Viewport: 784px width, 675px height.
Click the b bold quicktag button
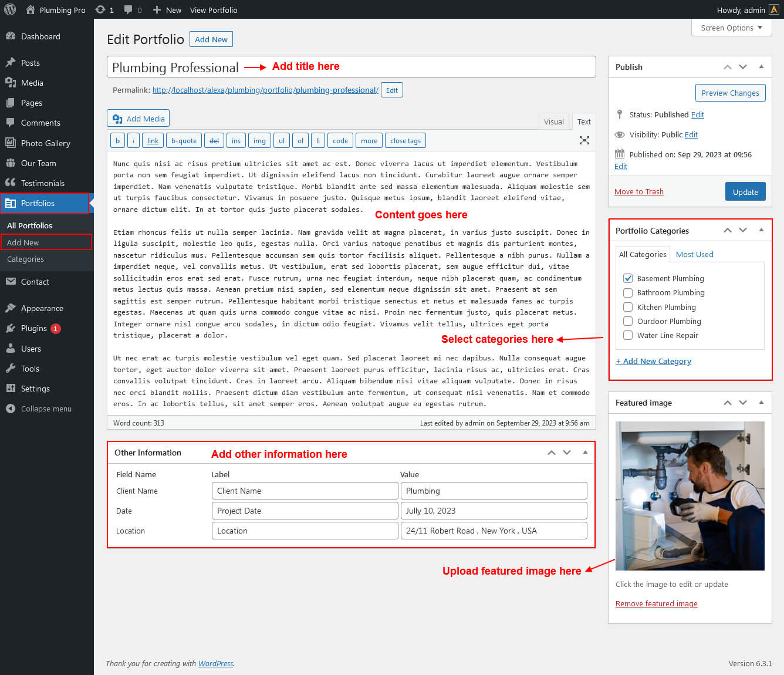point(117,141)
